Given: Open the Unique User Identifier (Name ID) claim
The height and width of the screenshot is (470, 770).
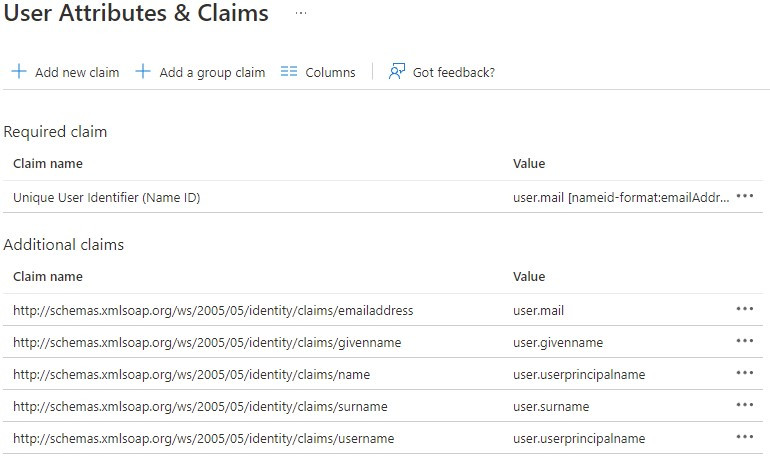Looking at the screenshot, I should click(107, 198).
